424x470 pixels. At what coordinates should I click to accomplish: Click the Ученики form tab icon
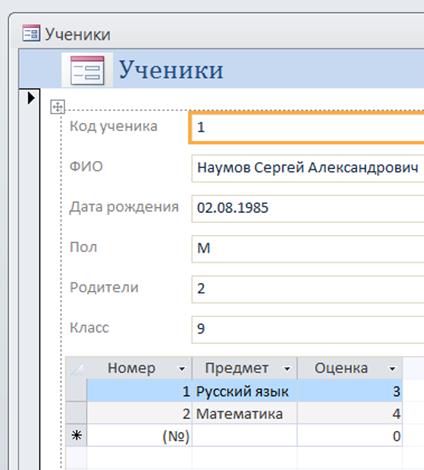coord(31,33)
